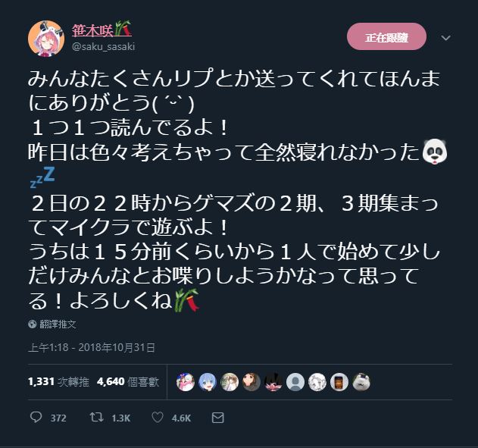Click the last white bear liker avatar
478x448 pixels.
361,382
